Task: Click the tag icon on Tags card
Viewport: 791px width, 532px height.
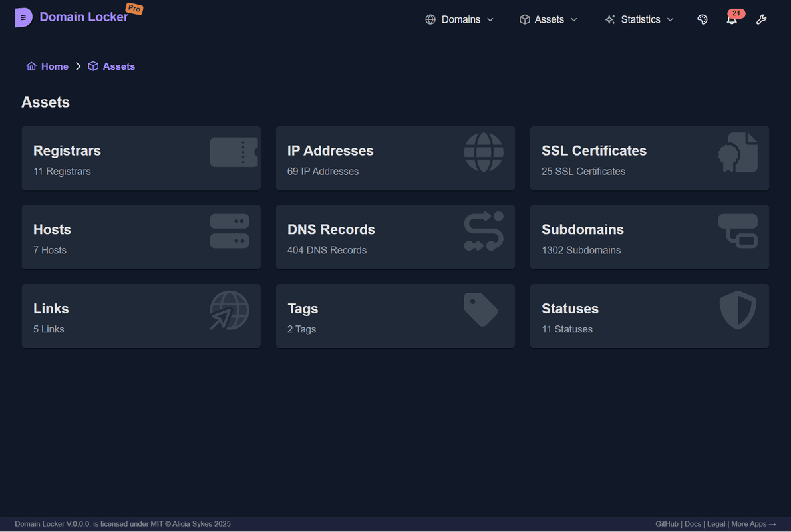Action: click(480, 310)
